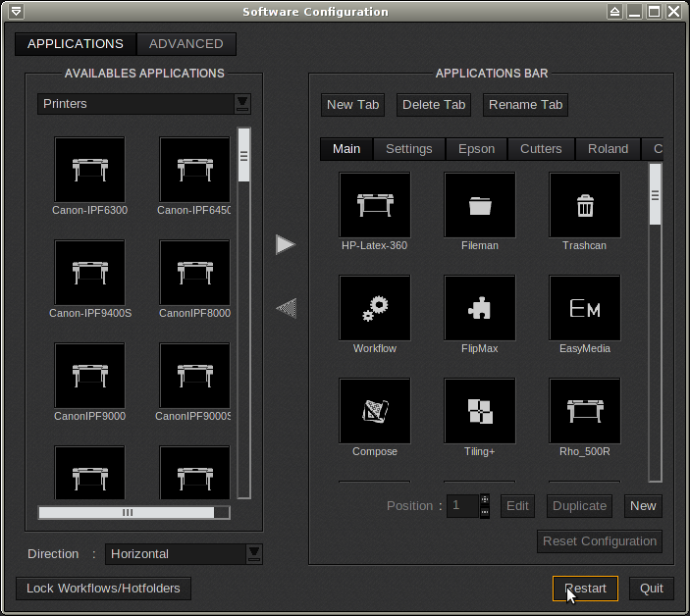The height and width of the screenshot is (616, 690).
Task: Select the CanonIPF8000 printer icon
Action: (x=194, y=272)
